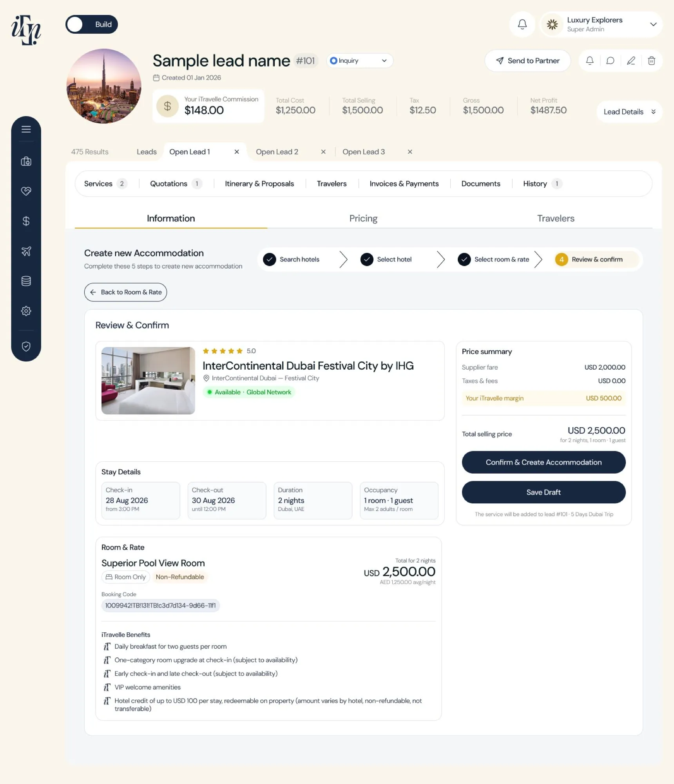The height and width of the screenshot is (784, 674).
Task: Click the lead reminder bell icon
Action: click(590, 61)
